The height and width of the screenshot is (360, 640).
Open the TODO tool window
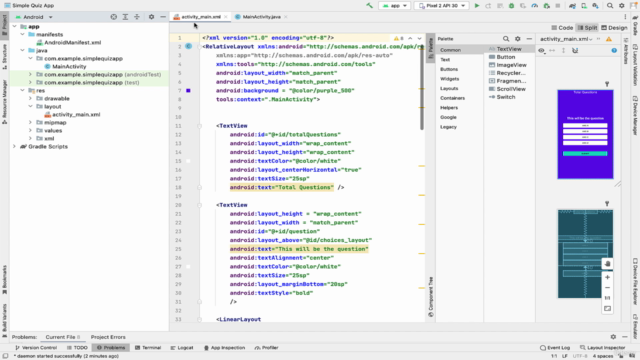[77, 348]
